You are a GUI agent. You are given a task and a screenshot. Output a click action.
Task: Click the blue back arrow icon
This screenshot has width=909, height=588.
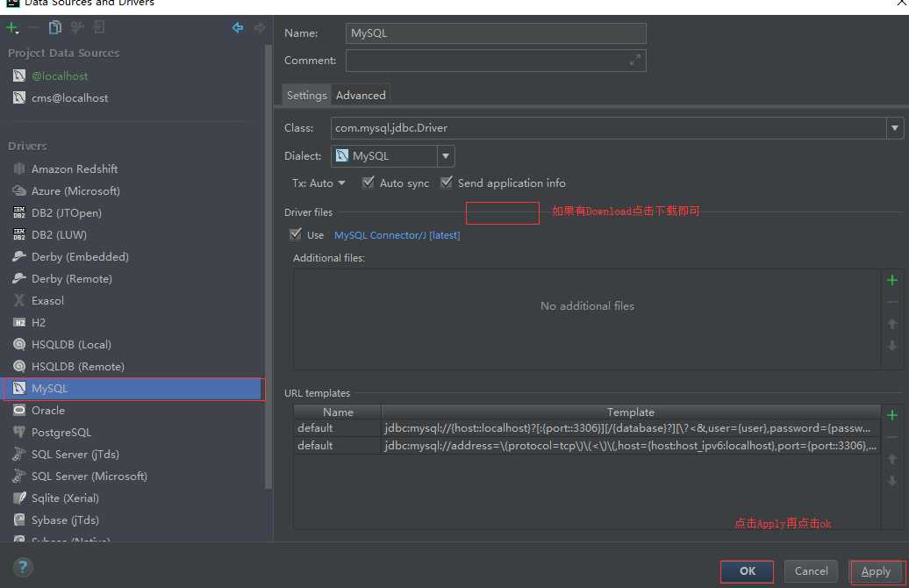(238, 27)
